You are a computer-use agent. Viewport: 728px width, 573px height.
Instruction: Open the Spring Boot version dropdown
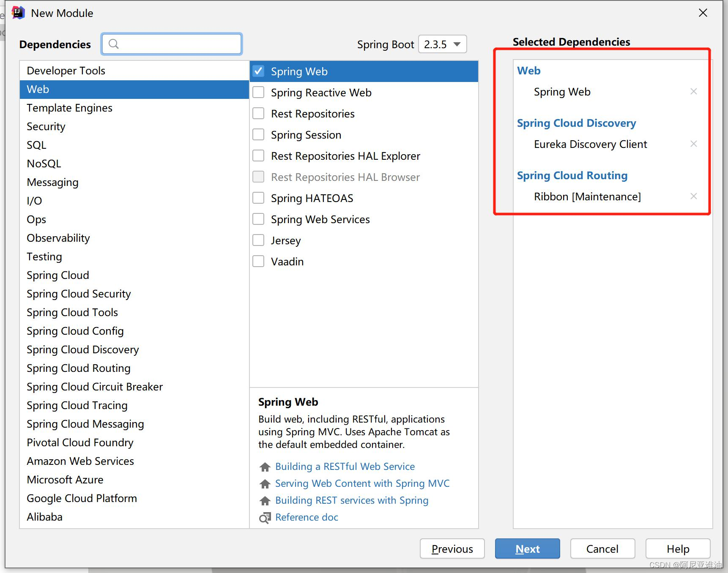(443, 44)
